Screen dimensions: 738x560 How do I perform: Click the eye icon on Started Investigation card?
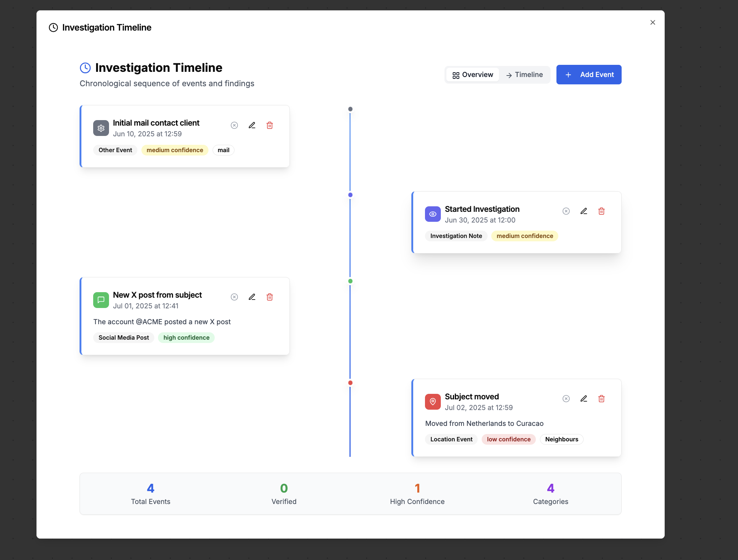[432, 214]
